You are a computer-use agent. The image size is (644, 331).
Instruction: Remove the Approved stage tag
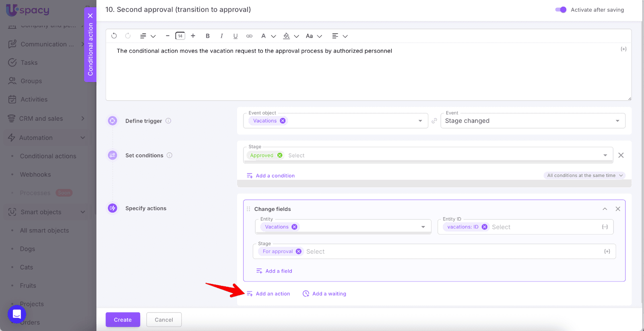point(280,155)
